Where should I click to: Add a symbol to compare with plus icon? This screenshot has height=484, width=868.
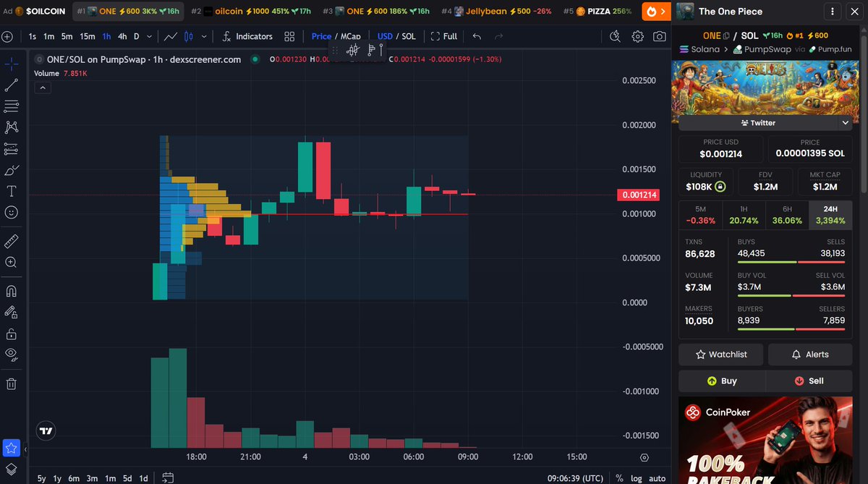coord(7,37)
